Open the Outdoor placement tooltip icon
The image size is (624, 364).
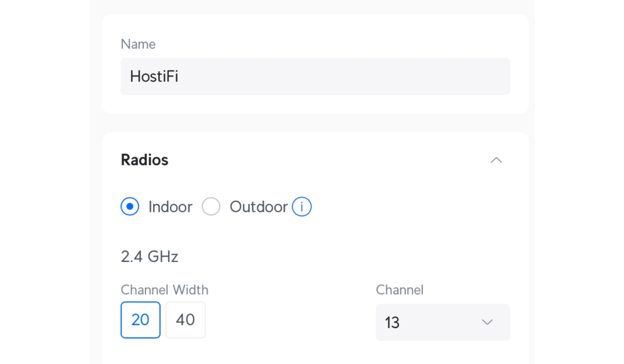point(301,206)
